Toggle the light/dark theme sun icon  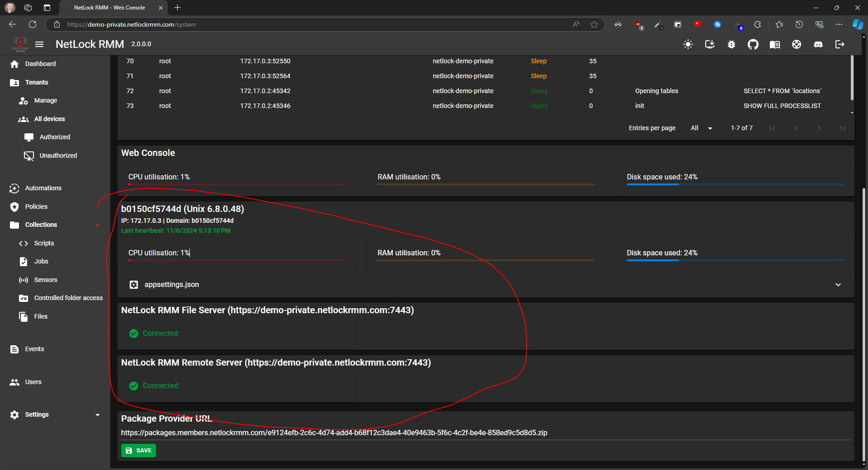(688, 44)
